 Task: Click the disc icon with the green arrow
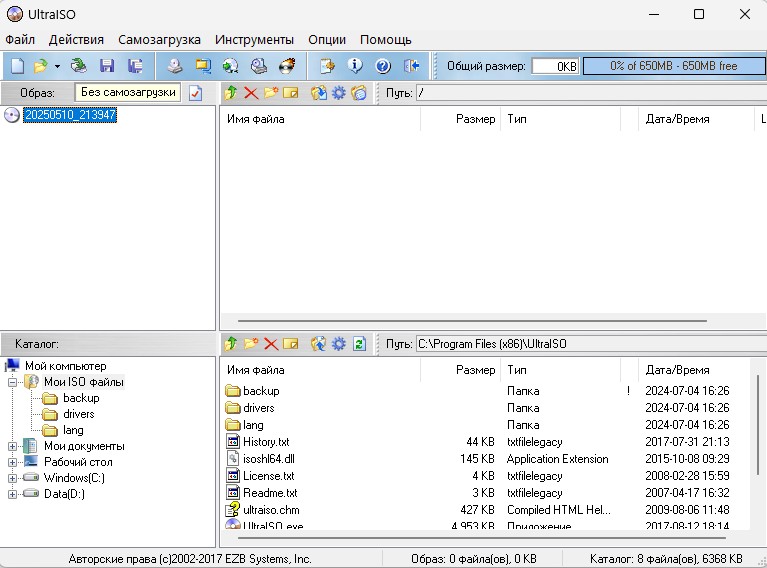(230, 66)
